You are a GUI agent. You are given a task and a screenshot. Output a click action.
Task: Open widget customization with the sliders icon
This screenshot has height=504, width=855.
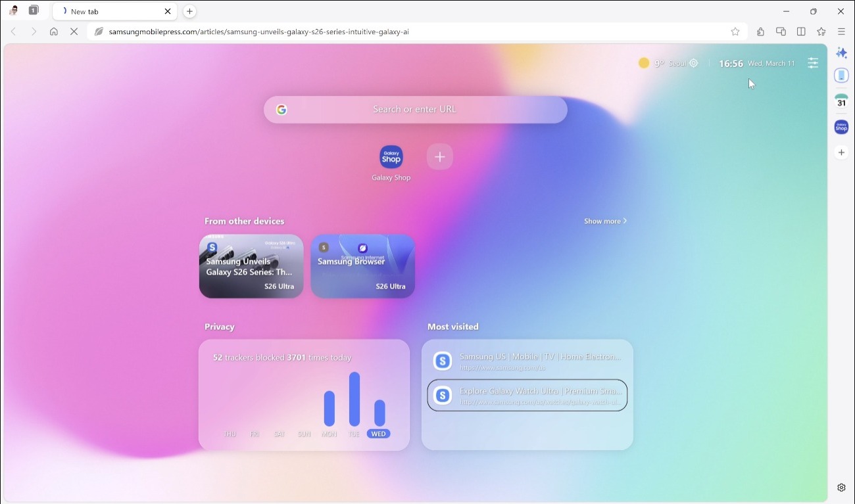pos(813,63)
